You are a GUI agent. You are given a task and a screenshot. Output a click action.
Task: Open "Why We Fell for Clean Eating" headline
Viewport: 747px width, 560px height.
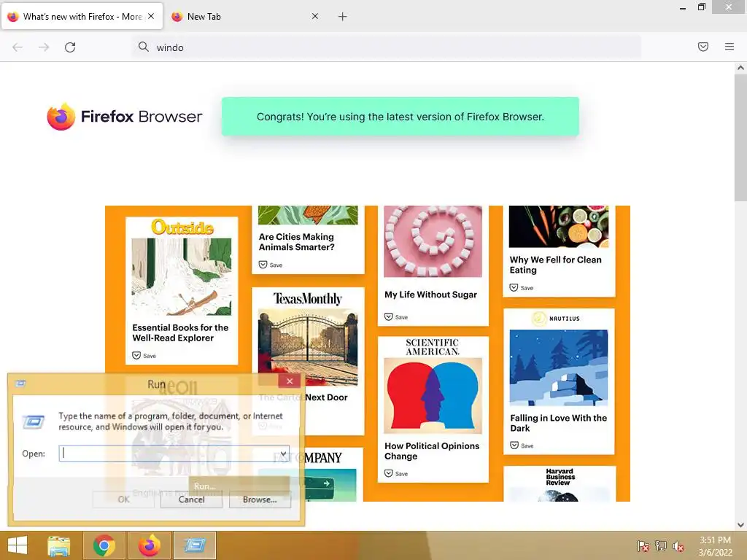[555, 265]
